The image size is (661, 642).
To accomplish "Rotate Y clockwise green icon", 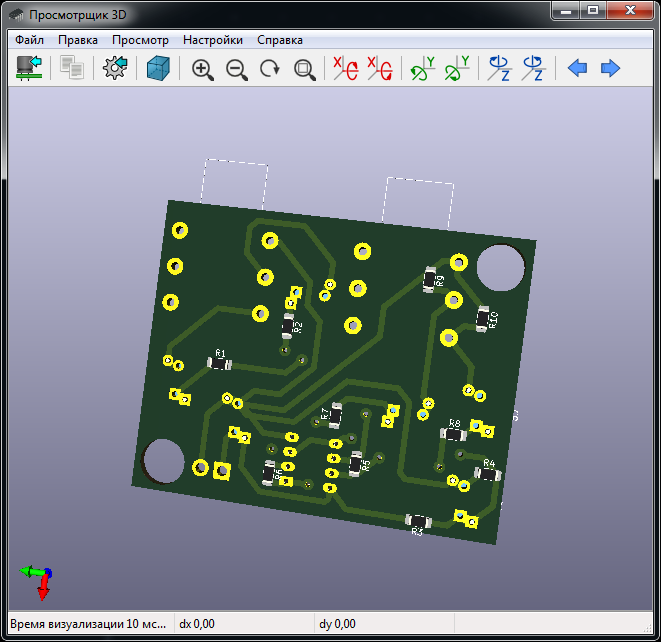I will click(423, 69).
